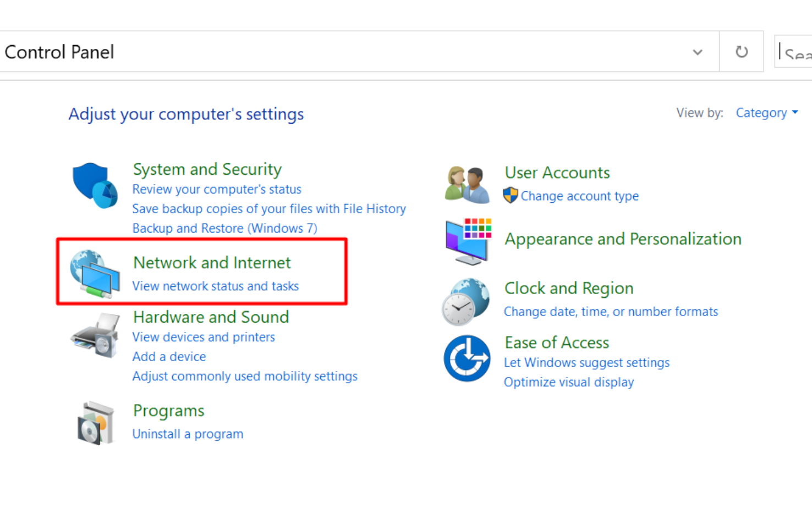Open the Uninstall a program link
812x520 pixels.
click(188, 434)
